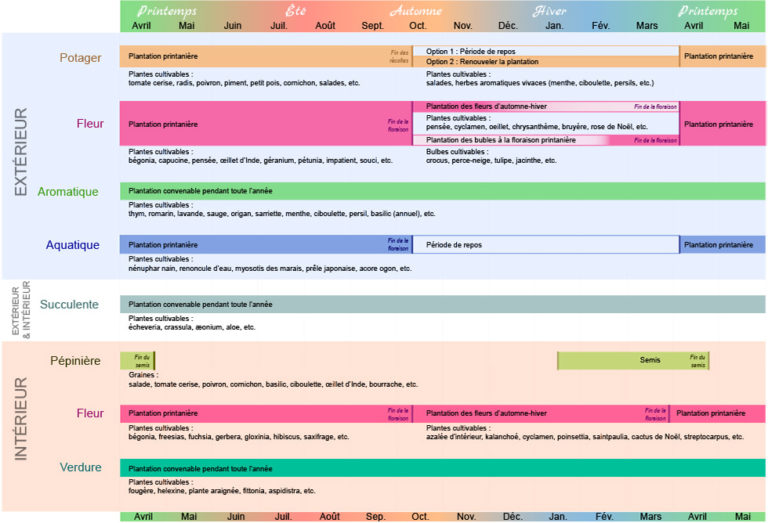The width and height of the screenshot is (768, 523).
Task: Click the Pépinière category label
Action: coord(75,361)
